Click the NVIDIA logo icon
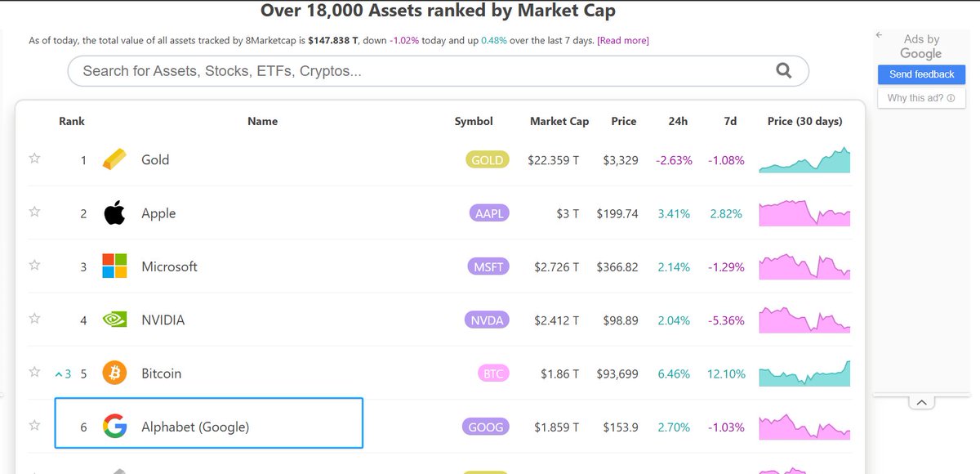980x474 pixels. (x=114, y=320)
